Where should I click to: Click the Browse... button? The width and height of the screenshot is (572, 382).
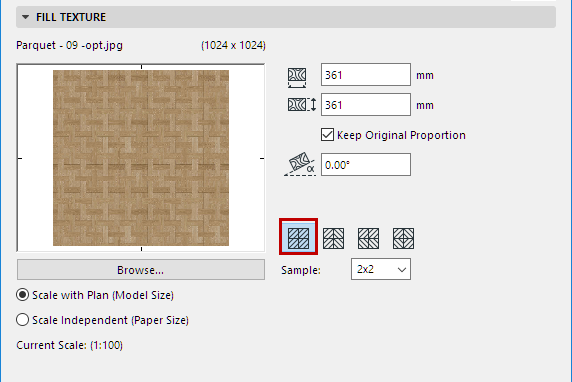tap(141, 270)
